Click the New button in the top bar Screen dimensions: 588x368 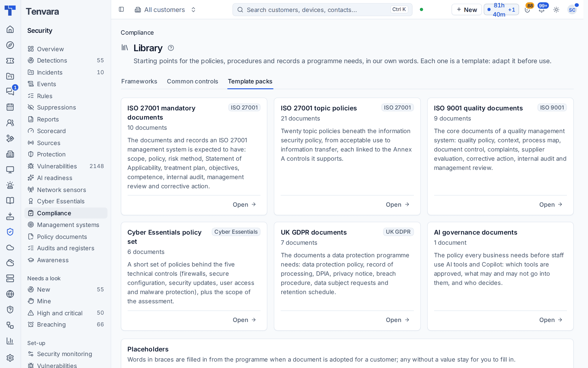click(466, 10)
